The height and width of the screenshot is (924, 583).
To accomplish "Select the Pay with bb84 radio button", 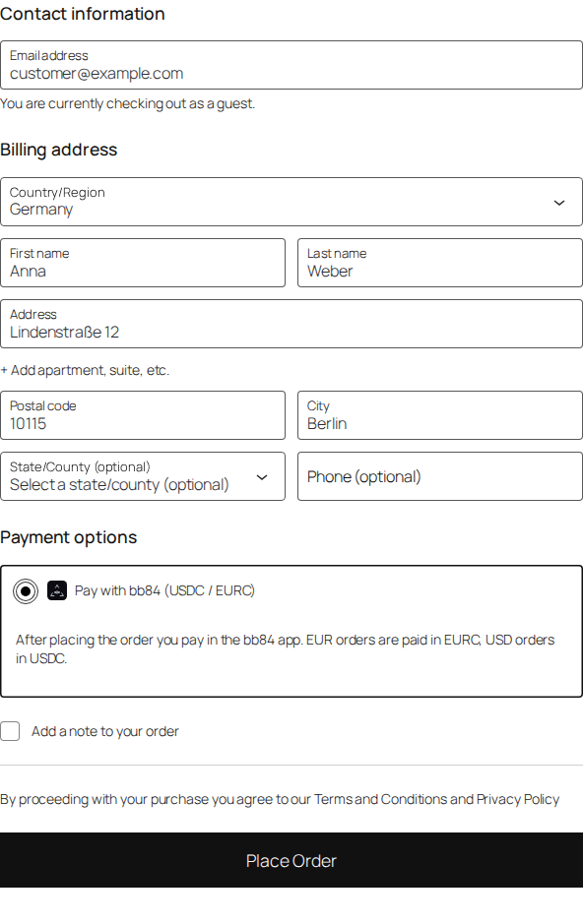I will (x=26, y=591).
